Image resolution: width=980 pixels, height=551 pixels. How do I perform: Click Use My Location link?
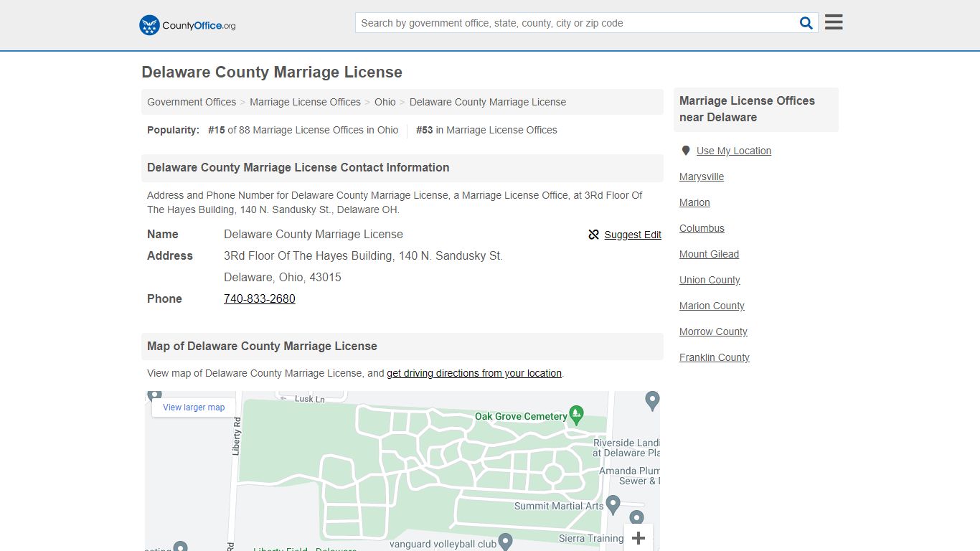[x=734, y=151]
